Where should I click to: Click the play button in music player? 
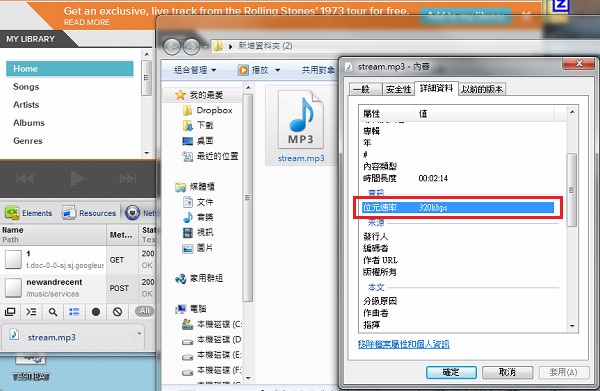[77, 178]
